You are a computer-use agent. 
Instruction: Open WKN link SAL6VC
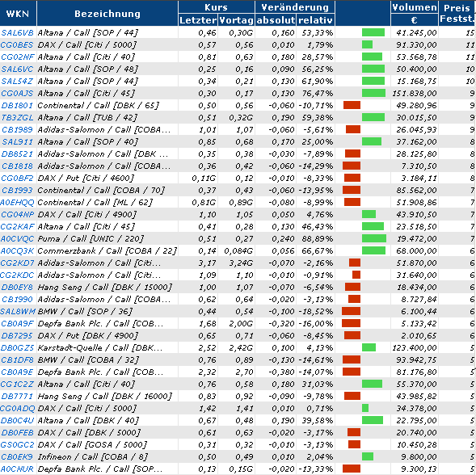click(x=17, y=69)
